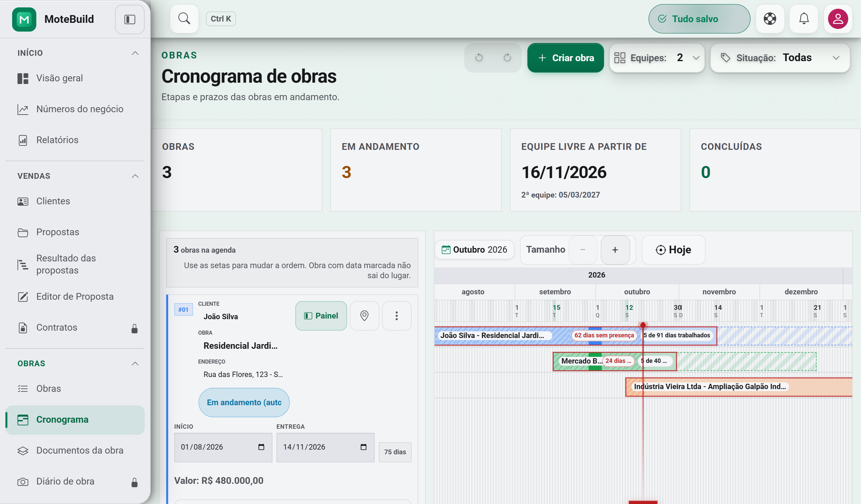The height and width of the screenshot is (504, 861).
Task: Click the Criar obra button
Action: [565, 58]
